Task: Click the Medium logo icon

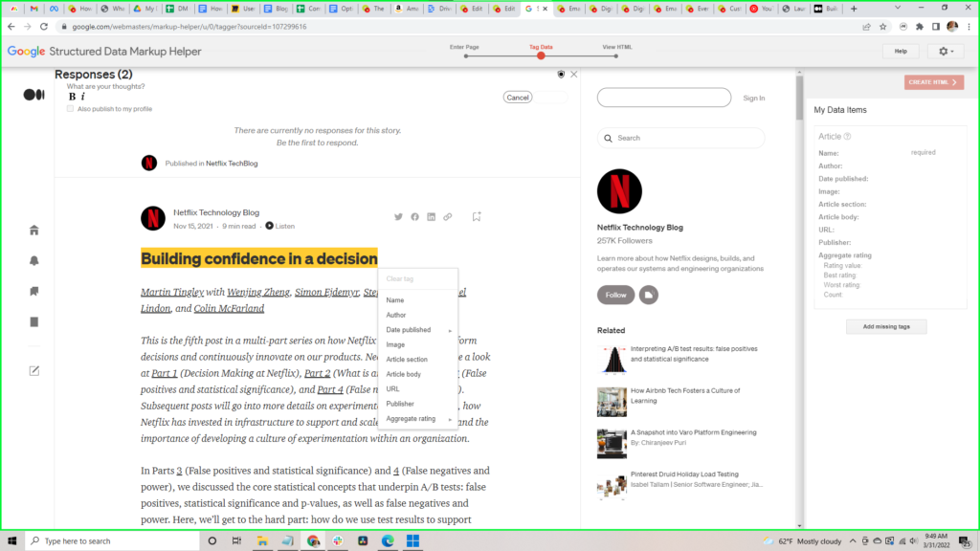Action: pos(33,94)
